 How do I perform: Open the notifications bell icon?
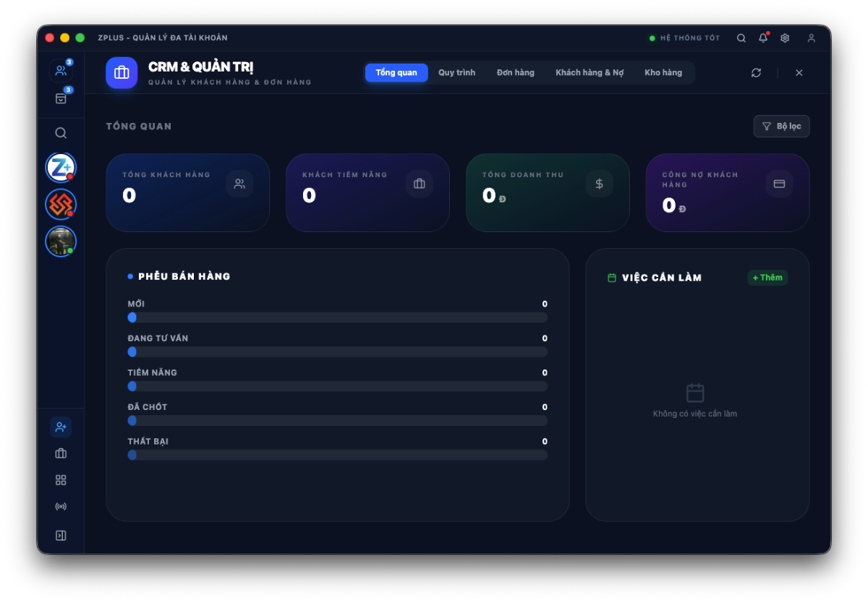pyautogui.click(x=762, y=38)
